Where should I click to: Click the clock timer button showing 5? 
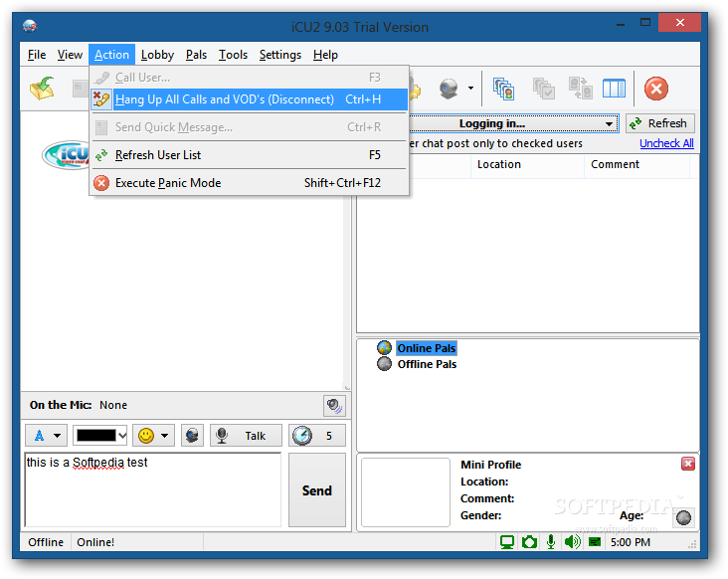click(x=317, y=436)
